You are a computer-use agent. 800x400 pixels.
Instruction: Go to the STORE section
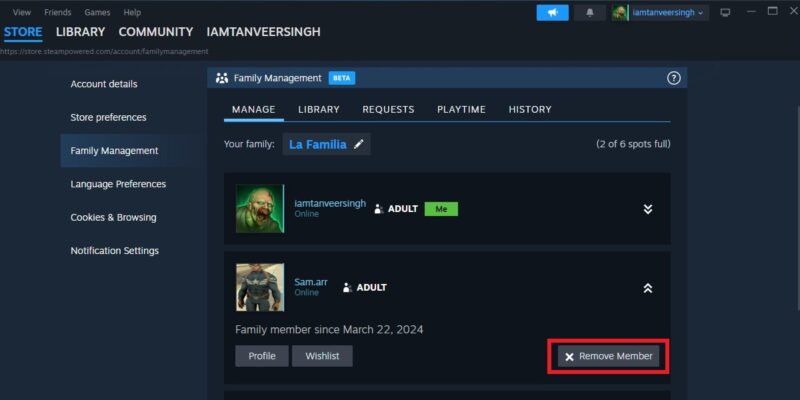coord(23,32)
